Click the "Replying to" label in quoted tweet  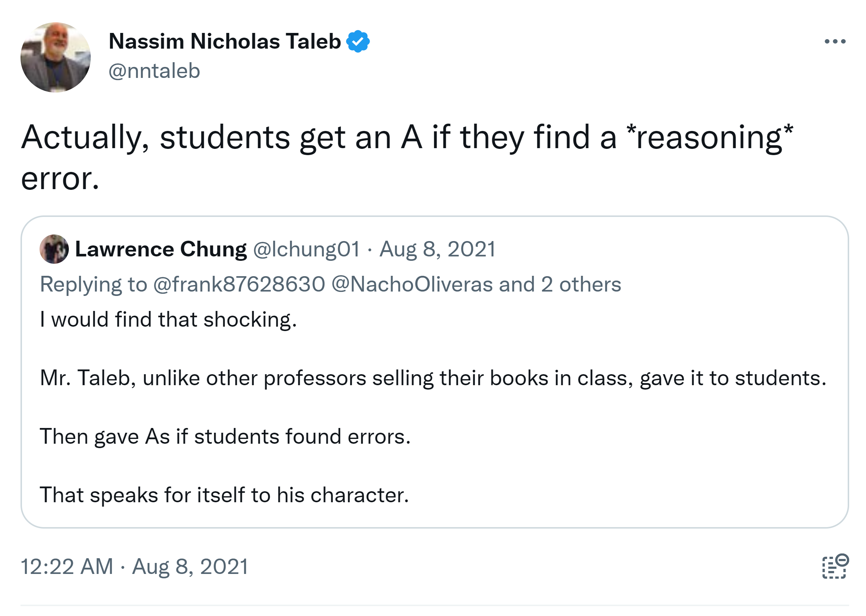[93, 284]
